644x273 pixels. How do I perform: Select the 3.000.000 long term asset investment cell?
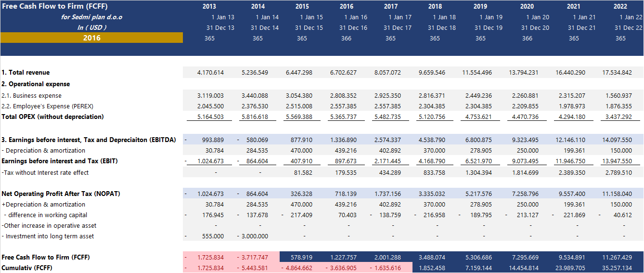[254, 236]
